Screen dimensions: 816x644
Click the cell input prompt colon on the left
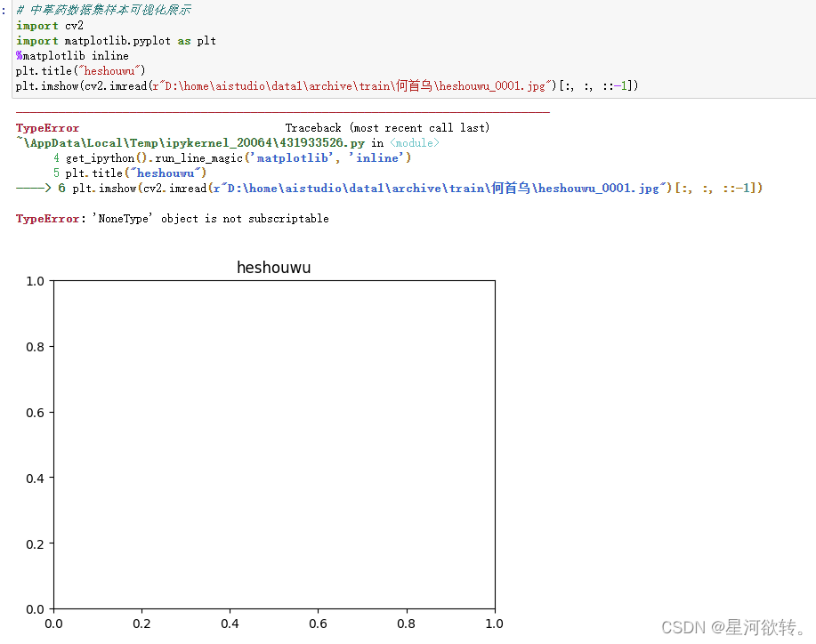(4, 11)
